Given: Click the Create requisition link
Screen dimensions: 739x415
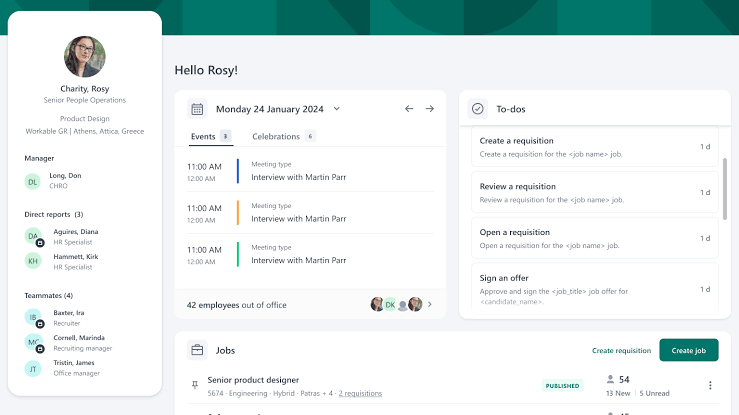Looking at the screenshot, I should (x=621, y=350).
